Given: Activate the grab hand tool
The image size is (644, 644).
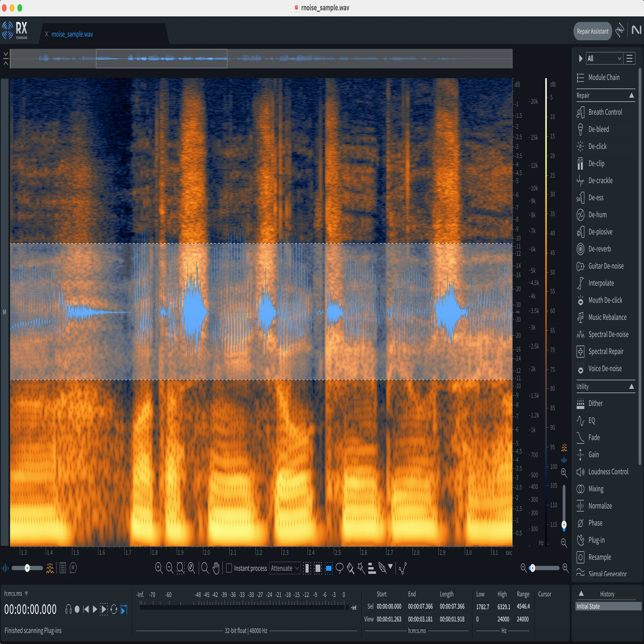Looking at the screenshot, I should click(216, 568).
